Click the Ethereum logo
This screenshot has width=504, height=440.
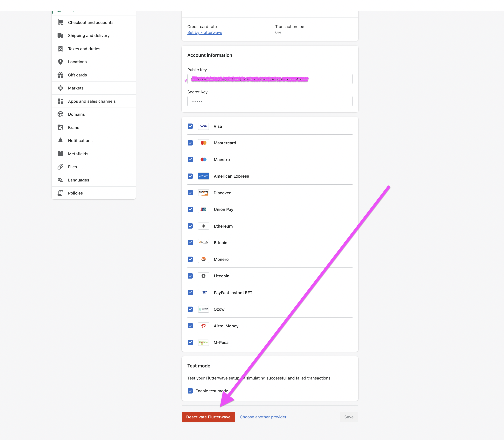click(203, 226)
